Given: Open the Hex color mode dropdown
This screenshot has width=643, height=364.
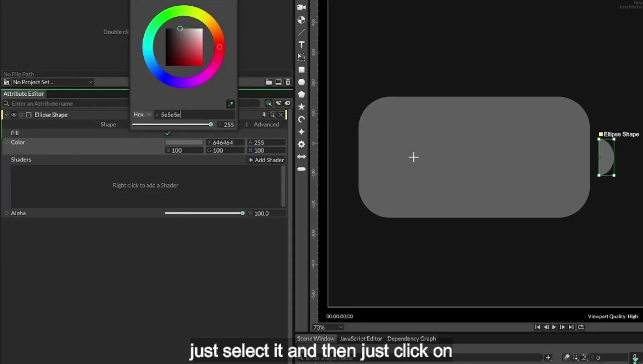Looking at the screenshot, I should 142,114.
